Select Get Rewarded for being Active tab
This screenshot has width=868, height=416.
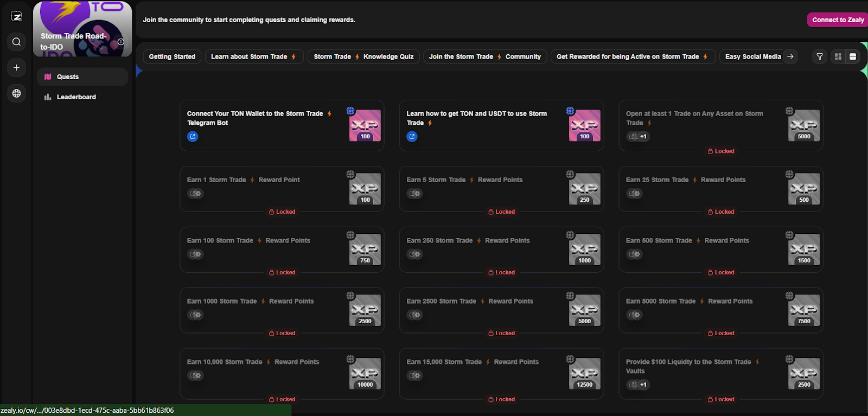tap(633, 56)
